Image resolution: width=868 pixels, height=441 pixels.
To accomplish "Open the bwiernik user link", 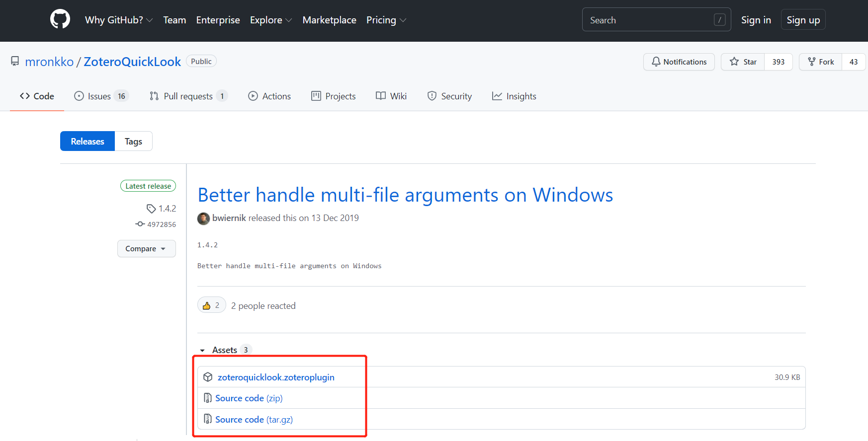I will point(229,218).
